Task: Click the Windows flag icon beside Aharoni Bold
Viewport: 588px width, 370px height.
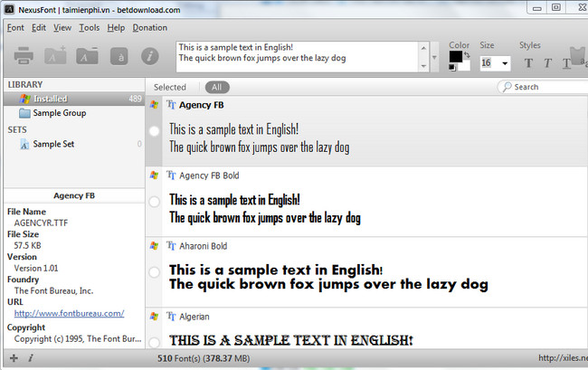Action: tap(154, 245)
